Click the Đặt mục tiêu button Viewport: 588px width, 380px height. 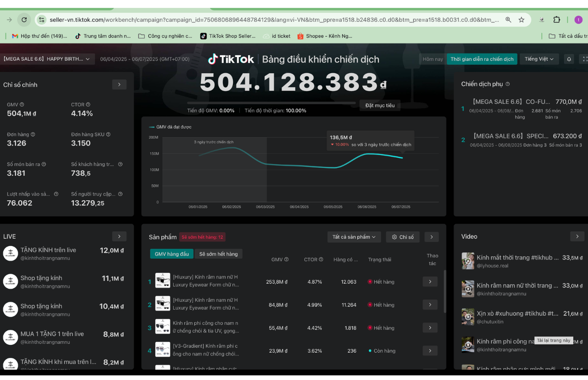(380, 106)
